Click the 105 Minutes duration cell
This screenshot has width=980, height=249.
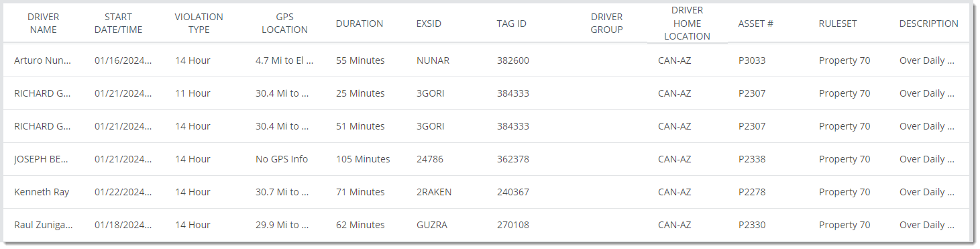pos(363,159)
